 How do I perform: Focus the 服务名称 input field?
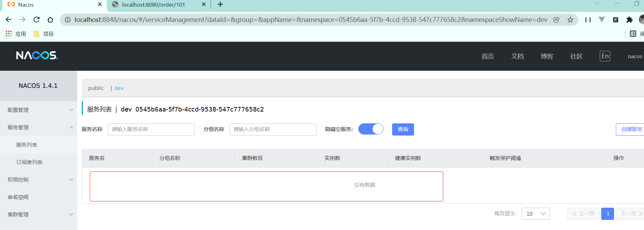point(151,129)
